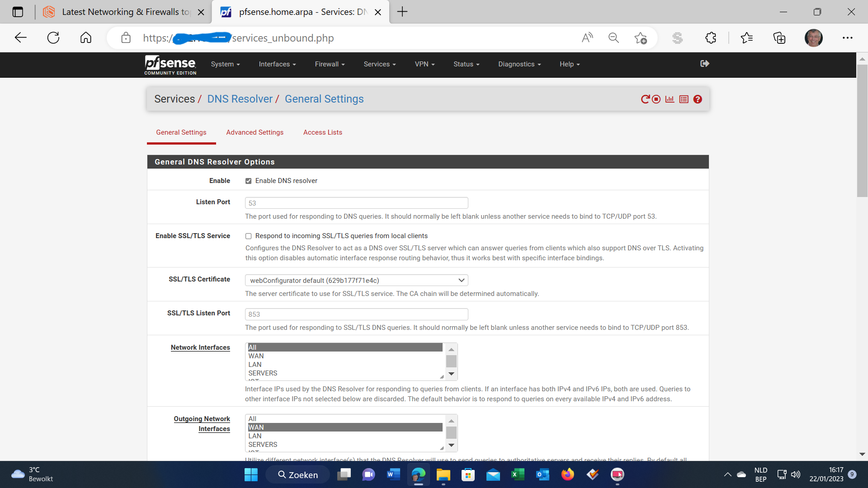The height and width of the screenshot is (488, 868).
Task: Show hidden system tray icons
Action: (x=727, y=475)
